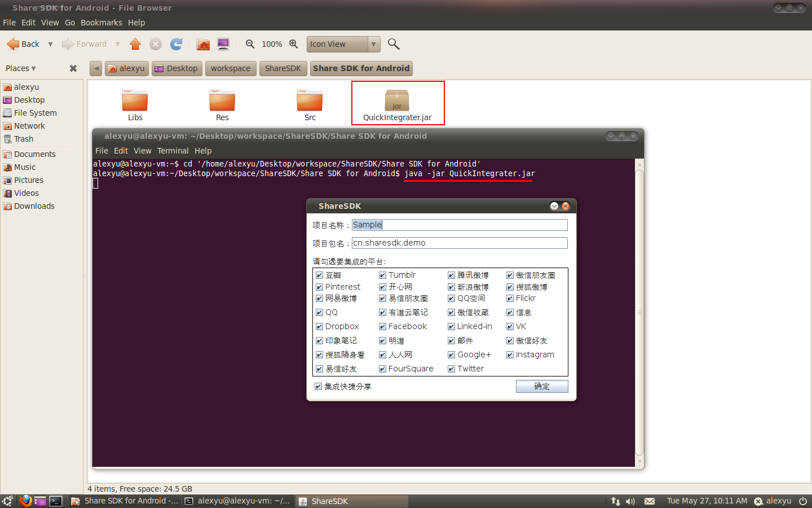812x508 pixels.
Task: Jump to ShareSDK in the path bar
Action: tap(283, 68)
